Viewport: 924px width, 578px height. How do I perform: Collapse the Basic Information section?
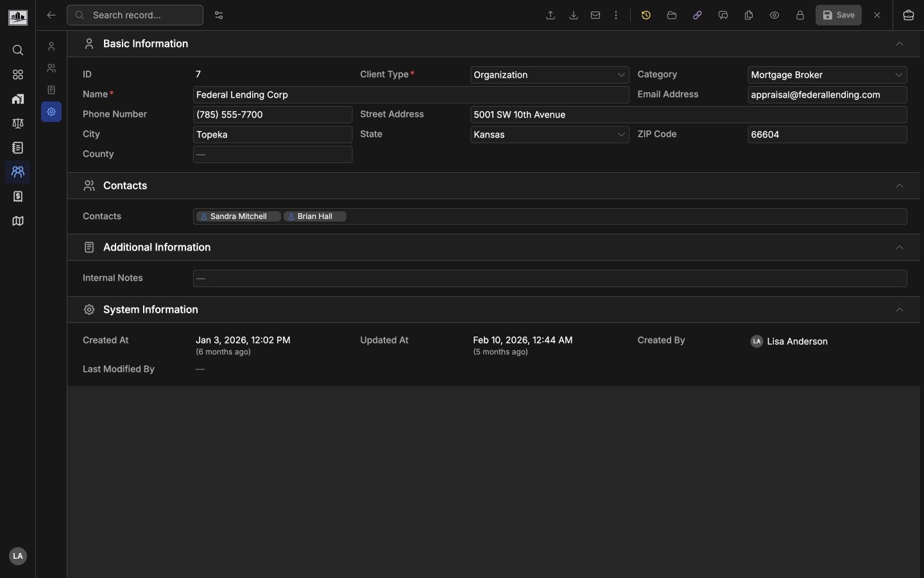tap(900, 44)
